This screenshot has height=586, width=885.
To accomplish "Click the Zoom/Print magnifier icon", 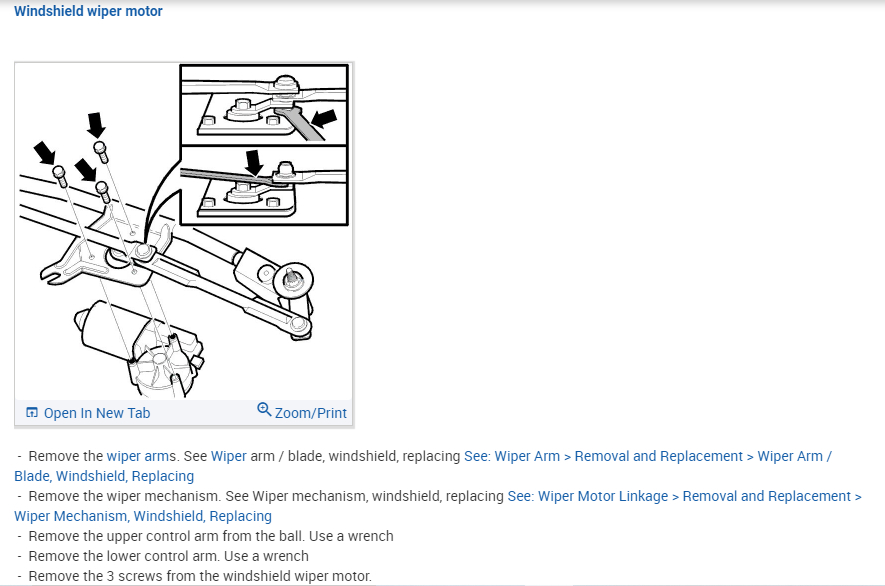I will pyautogui.click(x=264, y=409).
